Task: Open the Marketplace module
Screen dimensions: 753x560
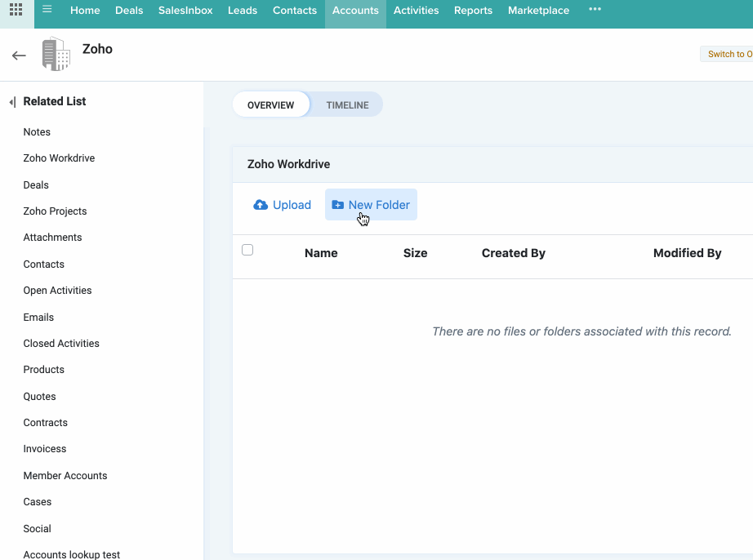Action: [x=539, y=10]
